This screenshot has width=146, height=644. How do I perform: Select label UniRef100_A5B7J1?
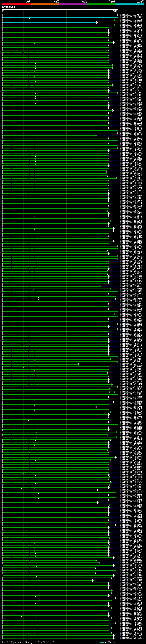point(131,32)
